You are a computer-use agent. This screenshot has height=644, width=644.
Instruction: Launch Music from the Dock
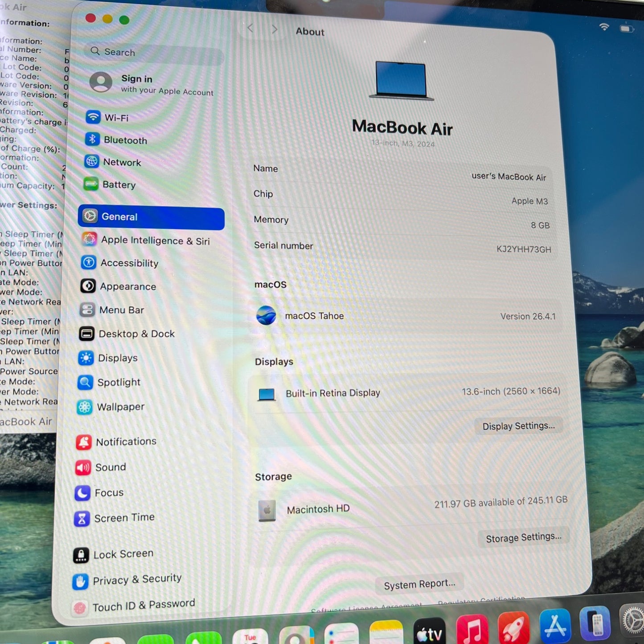coord(472,629)
